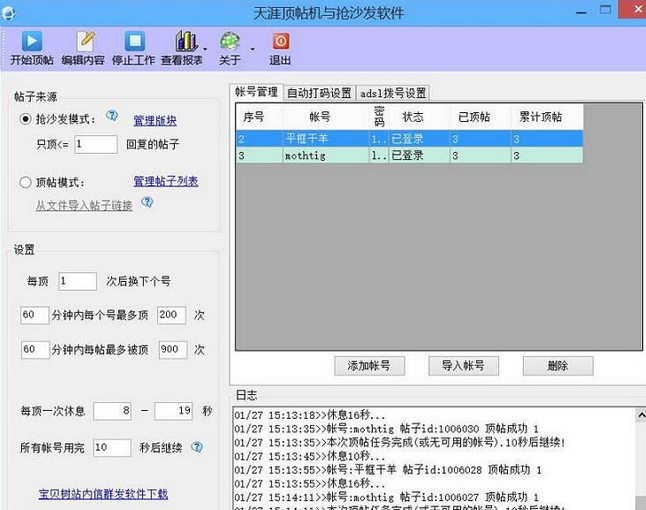
Task: Click the 查看报表 chart icon
Action: click(185, 41)
